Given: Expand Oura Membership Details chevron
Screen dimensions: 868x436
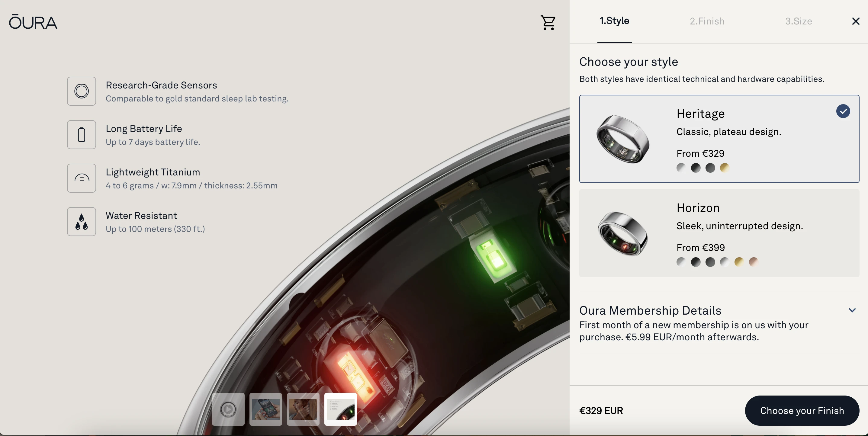Looking at the screenshot, I should click(852, 310).
